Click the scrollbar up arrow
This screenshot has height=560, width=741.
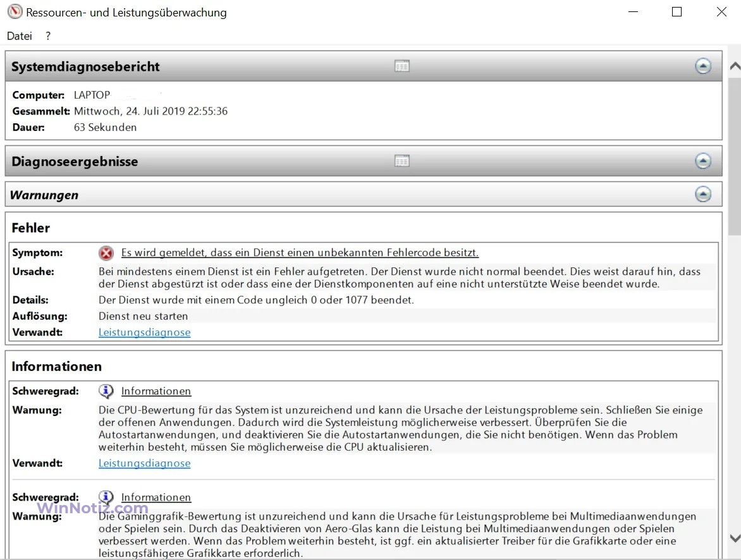[735, 66]
